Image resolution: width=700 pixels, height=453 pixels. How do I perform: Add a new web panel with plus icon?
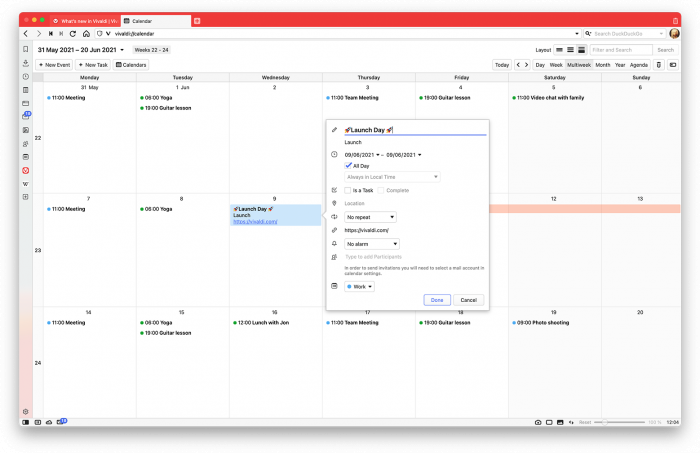coord(25,197)
